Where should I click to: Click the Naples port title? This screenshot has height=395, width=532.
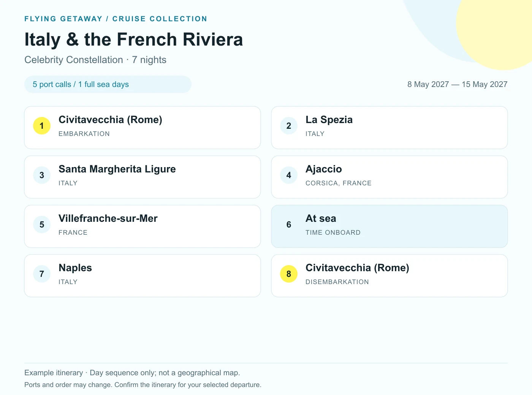coord(75,268)
